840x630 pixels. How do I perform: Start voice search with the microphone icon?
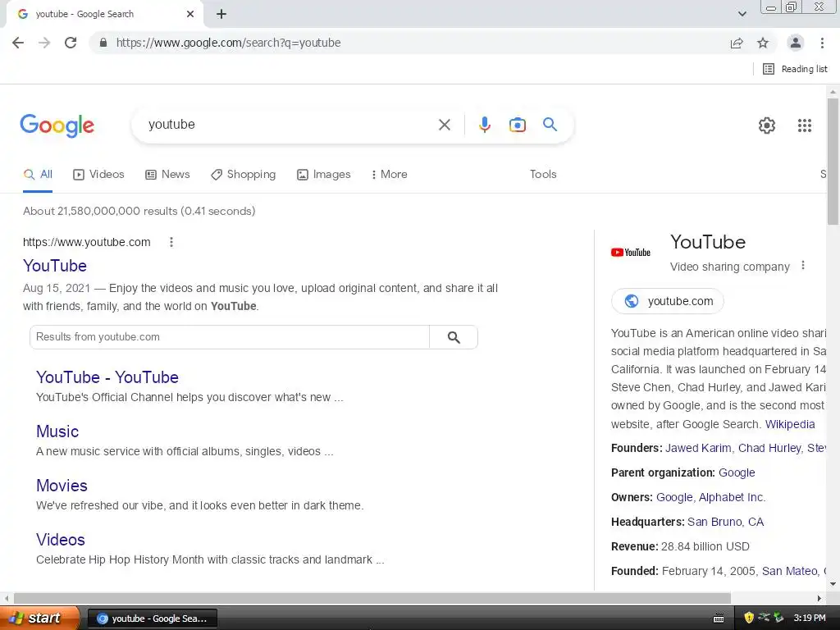point(484,125)
